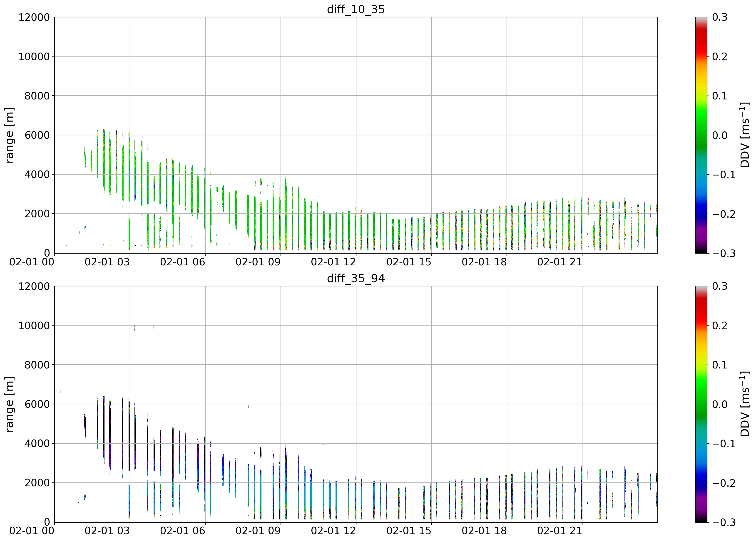Click the '8000' y-tick of the bottom plot
This screenshot has height=541, width=756.
[x=37, y=365]
